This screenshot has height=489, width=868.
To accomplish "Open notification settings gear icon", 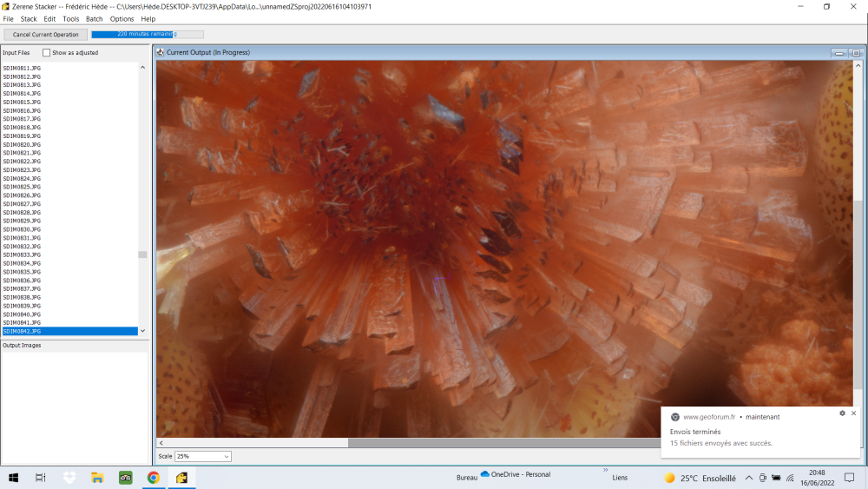I will click(842, 413).
